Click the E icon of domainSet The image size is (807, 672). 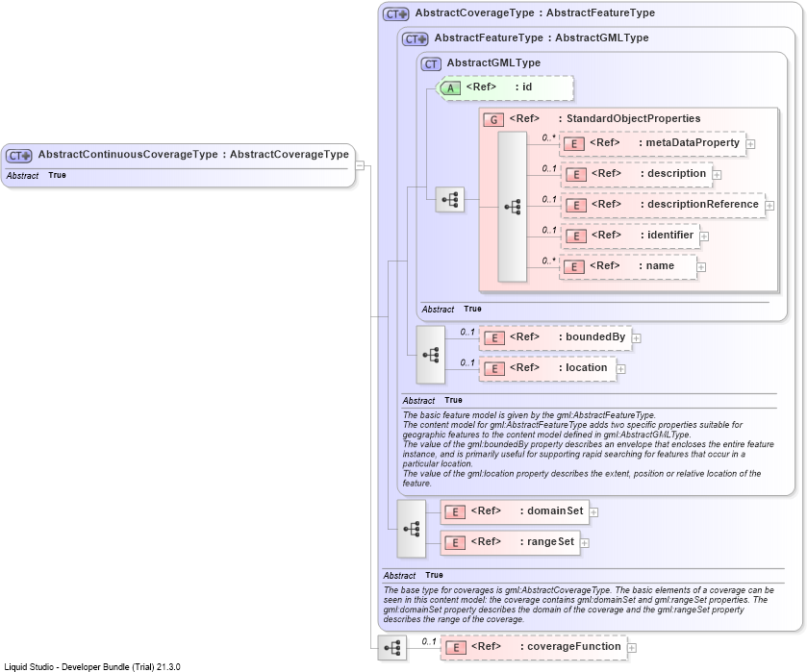point(455,512)
